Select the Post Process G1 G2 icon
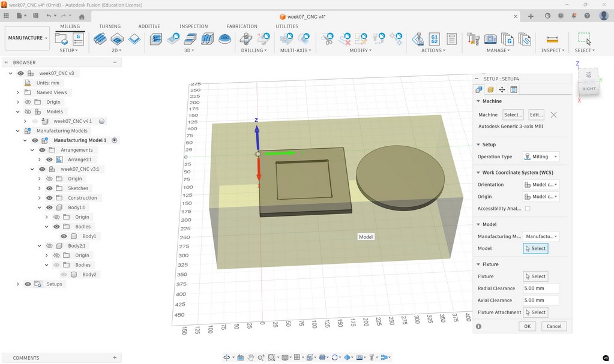614x364 pixels. pyautogui.click(x=433, y=39)
